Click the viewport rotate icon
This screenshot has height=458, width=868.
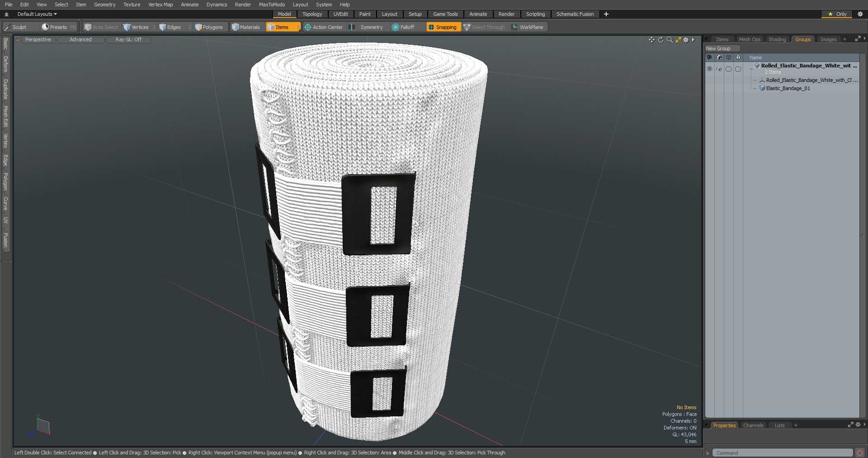click(x=660, y=40)
